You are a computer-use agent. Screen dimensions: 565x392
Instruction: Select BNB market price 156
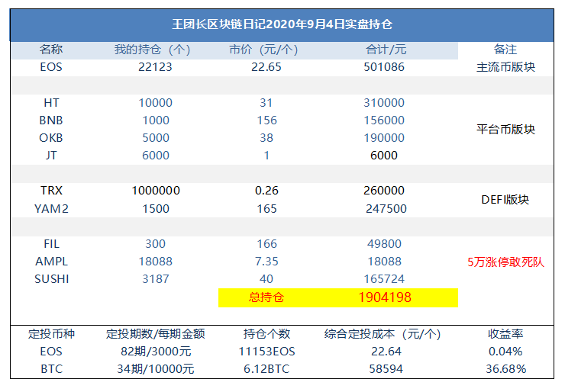coord(266,120)
